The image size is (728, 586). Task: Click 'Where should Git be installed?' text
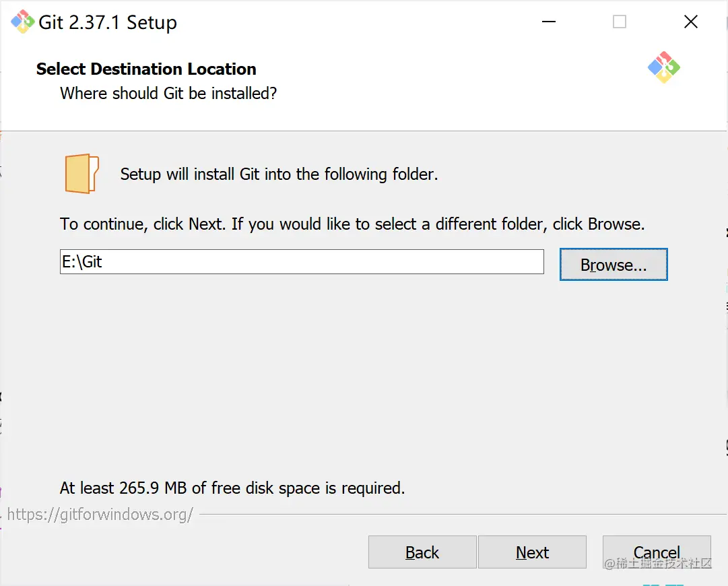(x=168, y=94)
